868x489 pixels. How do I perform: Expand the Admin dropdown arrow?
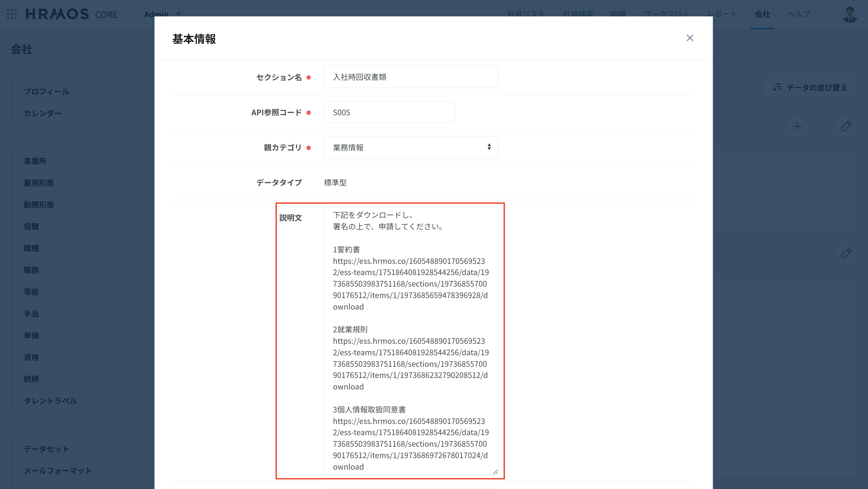[x=179, y=14]
